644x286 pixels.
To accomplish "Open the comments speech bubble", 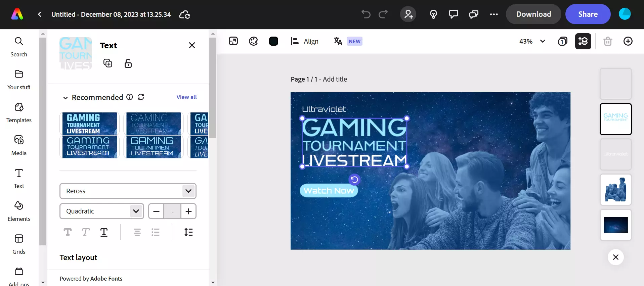I will click(x=454, y=14).
